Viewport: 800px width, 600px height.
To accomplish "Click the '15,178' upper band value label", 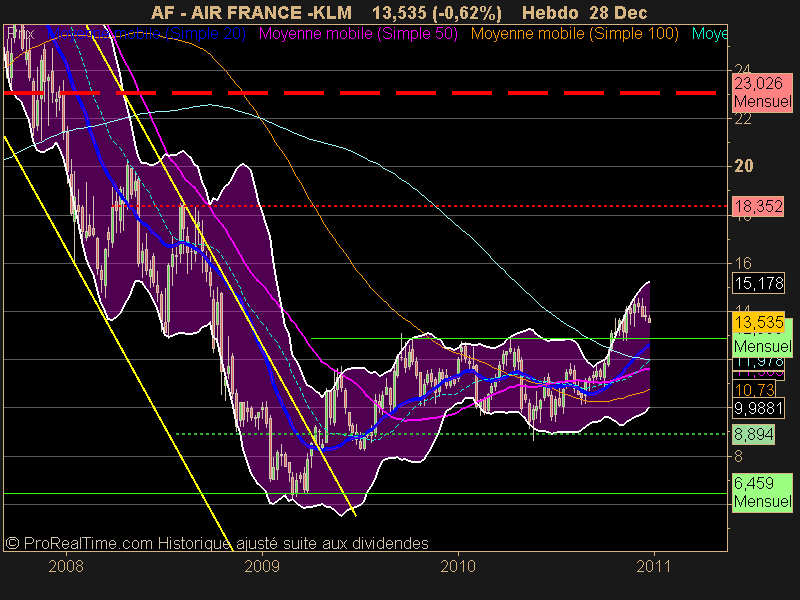I will 758,283.
